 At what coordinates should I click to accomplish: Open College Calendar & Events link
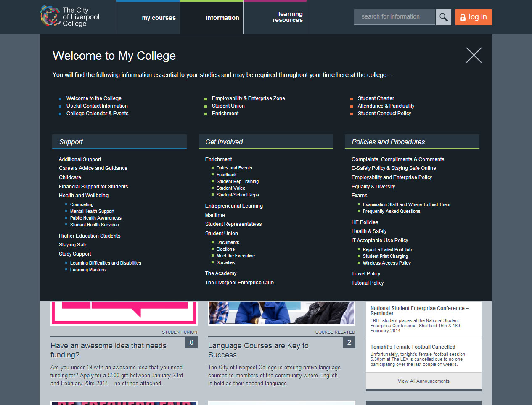point(98,114)
